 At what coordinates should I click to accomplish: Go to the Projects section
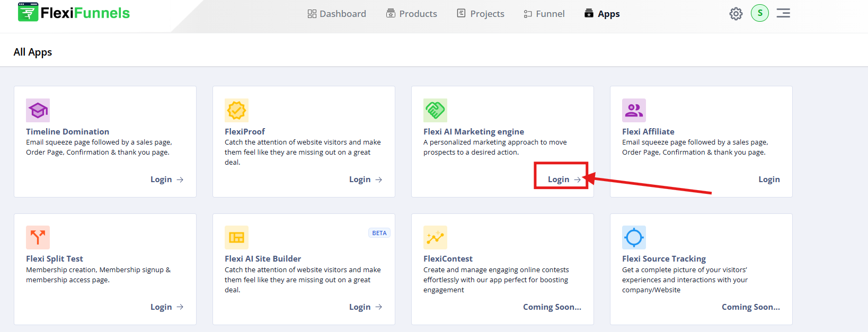click(x=481, y=14)
